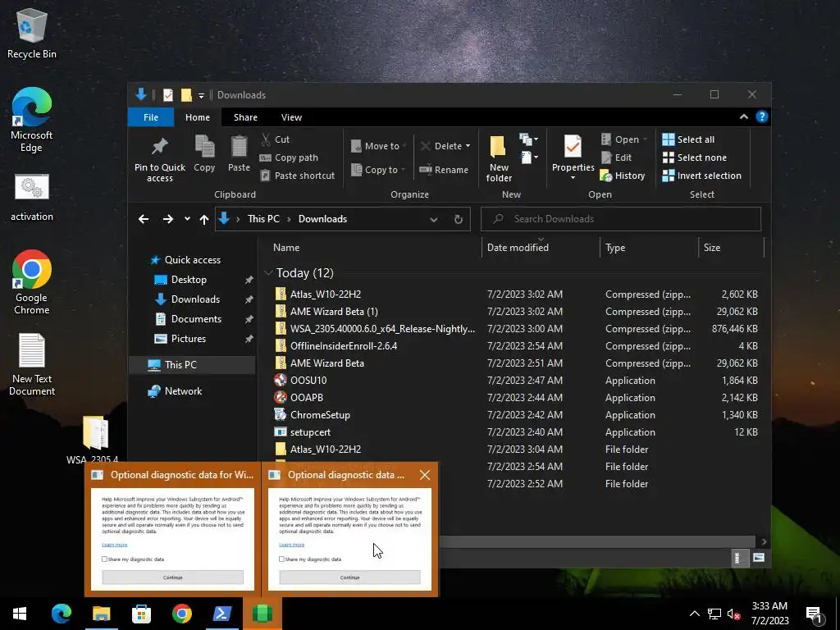The height and width of the screenshot is (630, 840).
Task: Click Copy path in the ribbon
Action: [289, 157]
